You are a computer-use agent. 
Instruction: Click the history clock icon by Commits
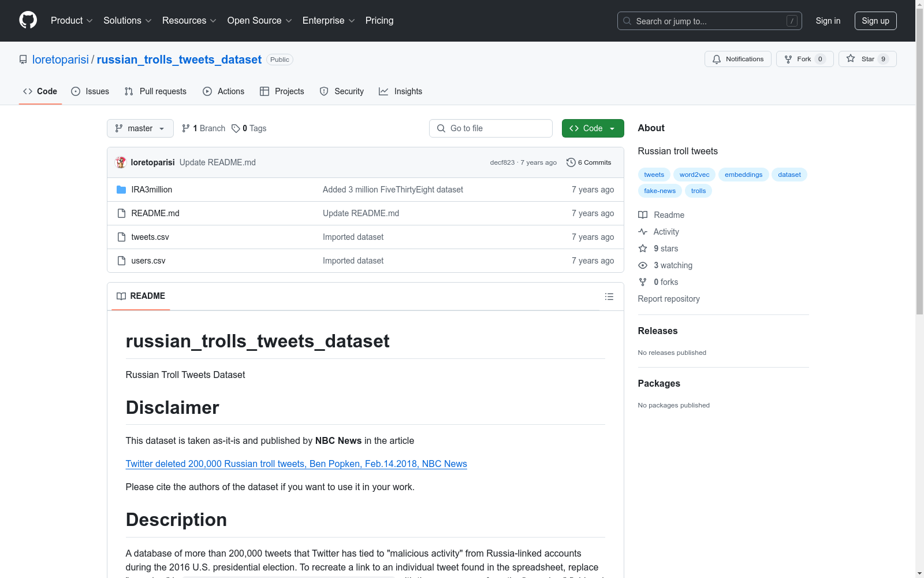click(571, 162)
